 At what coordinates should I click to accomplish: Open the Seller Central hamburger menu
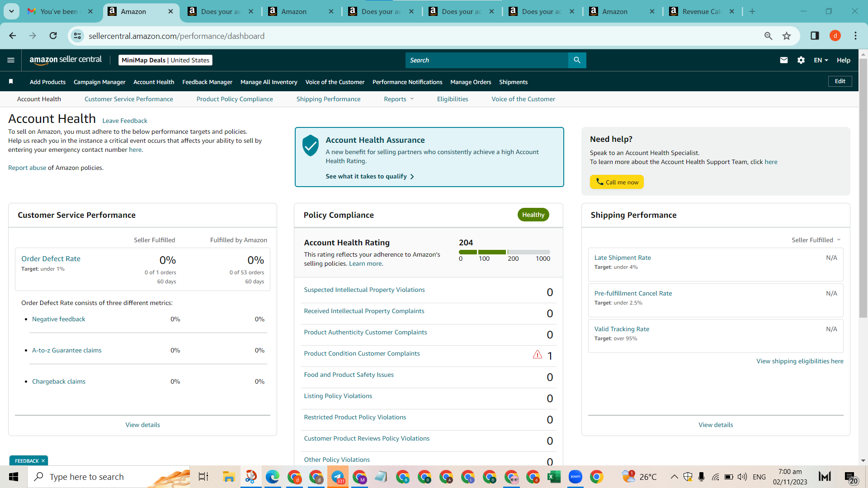click(11, 60)
